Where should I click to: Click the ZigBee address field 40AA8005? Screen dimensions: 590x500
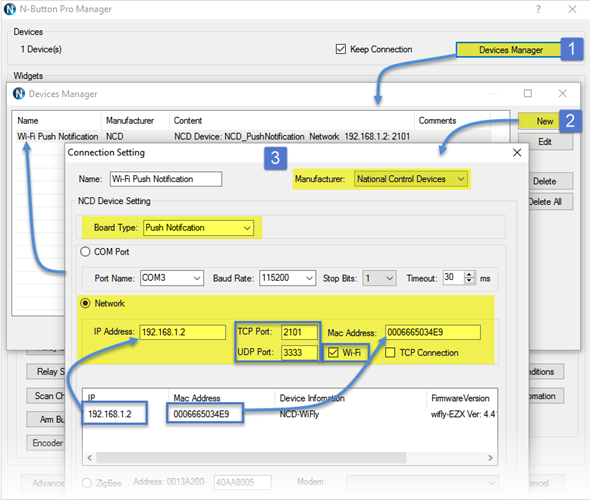coord(243,482)
